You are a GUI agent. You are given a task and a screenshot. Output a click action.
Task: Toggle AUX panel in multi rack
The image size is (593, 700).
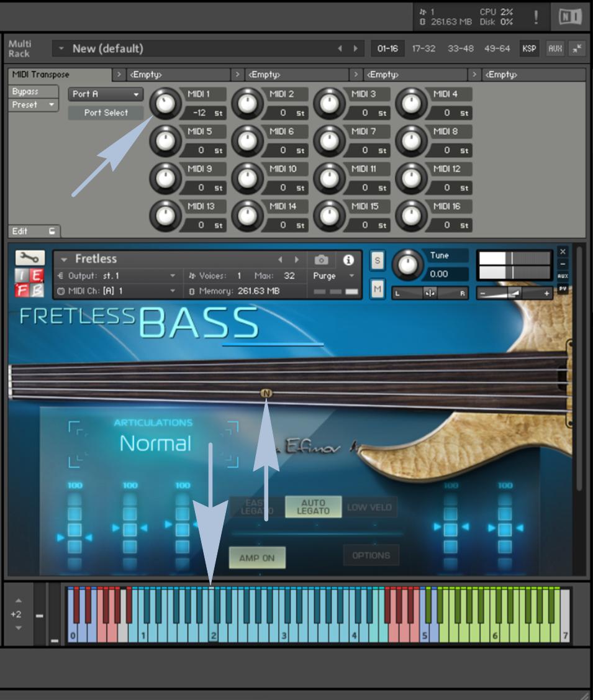pos(555,48)
